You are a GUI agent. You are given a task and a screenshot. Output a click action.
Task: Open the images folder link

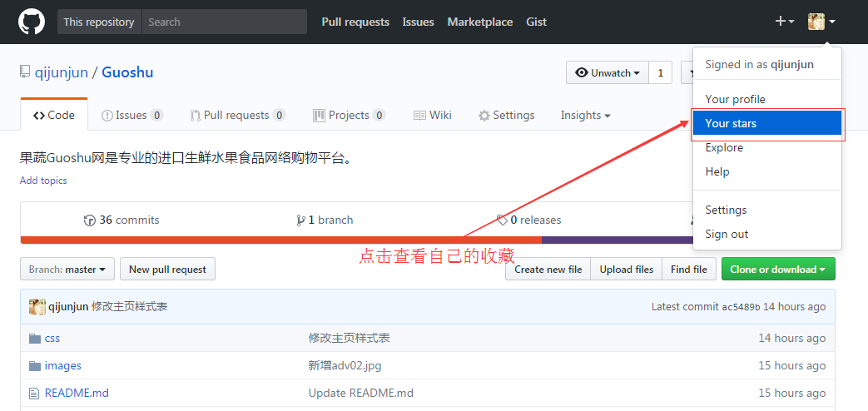(x=63, y=365)
